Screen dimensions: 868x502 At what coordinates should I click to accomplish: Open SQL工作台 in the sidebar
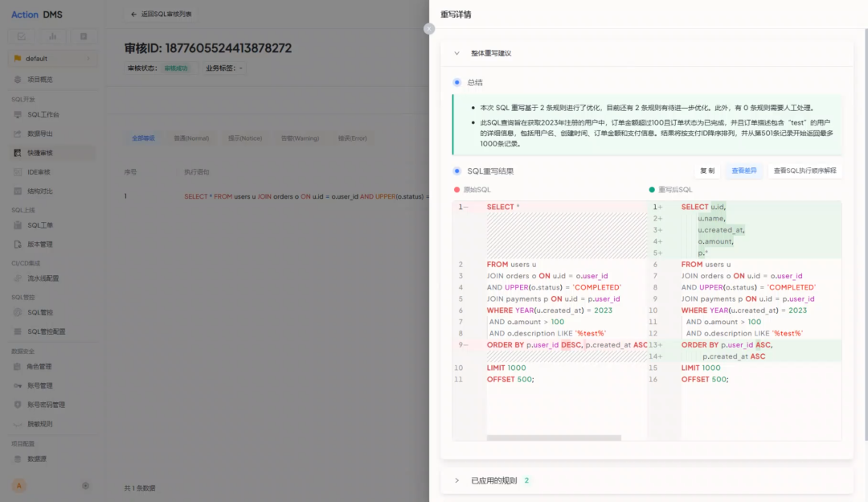(52, 115)
